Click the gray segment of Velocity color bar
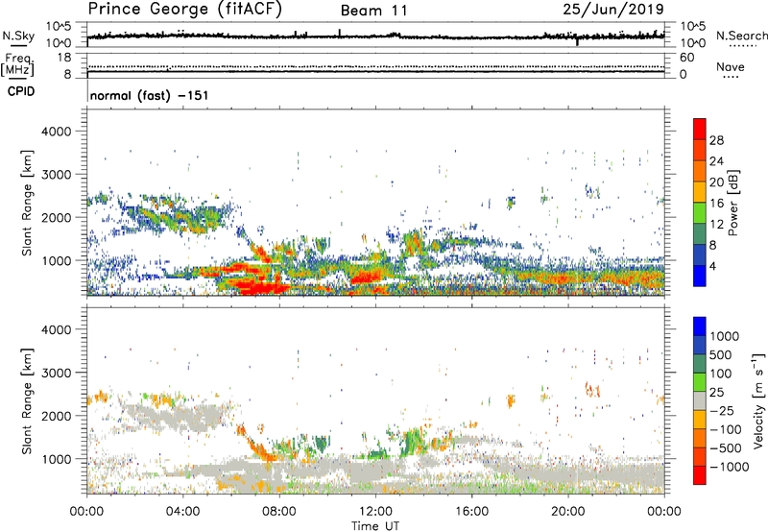The height and width of the screenshot is (532, 768). click(x=700, y=401)
